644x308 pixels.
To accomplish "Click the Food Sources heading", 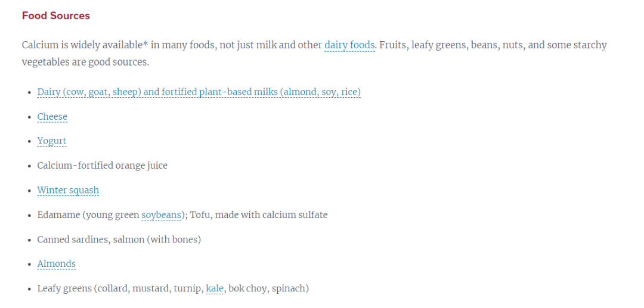I will (56, 16).
